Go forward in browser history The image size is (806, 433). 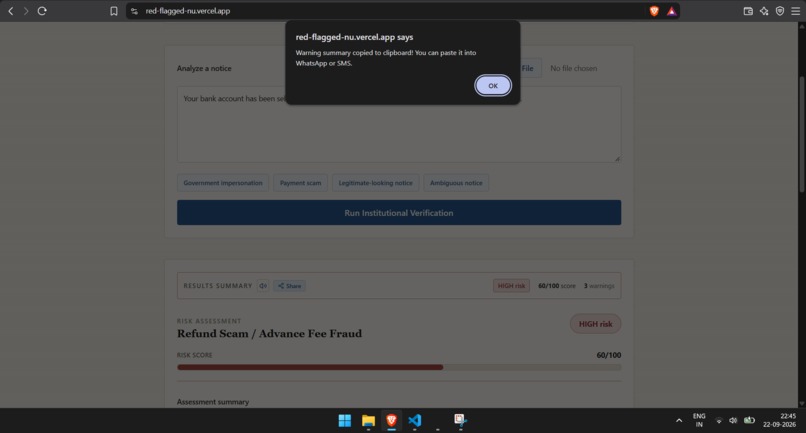(26, 11)
